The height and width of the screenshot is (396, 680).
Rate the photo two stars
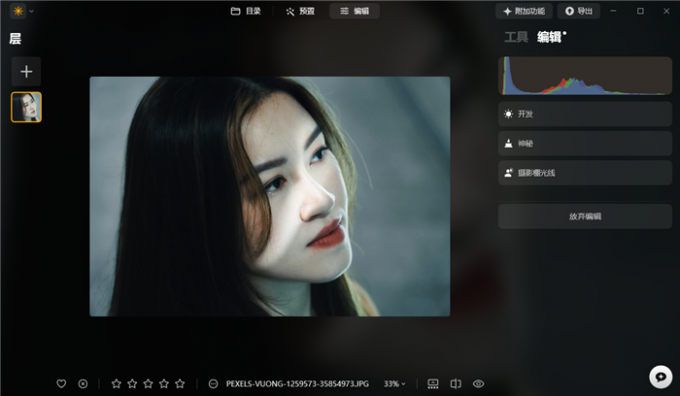tap(132, 384)
